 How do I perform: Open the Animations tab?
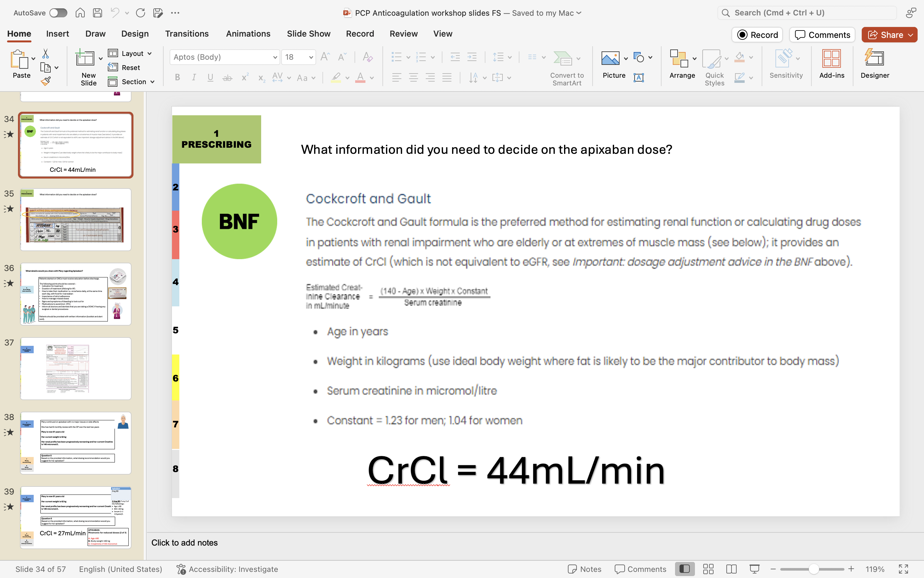coord(248,34)
